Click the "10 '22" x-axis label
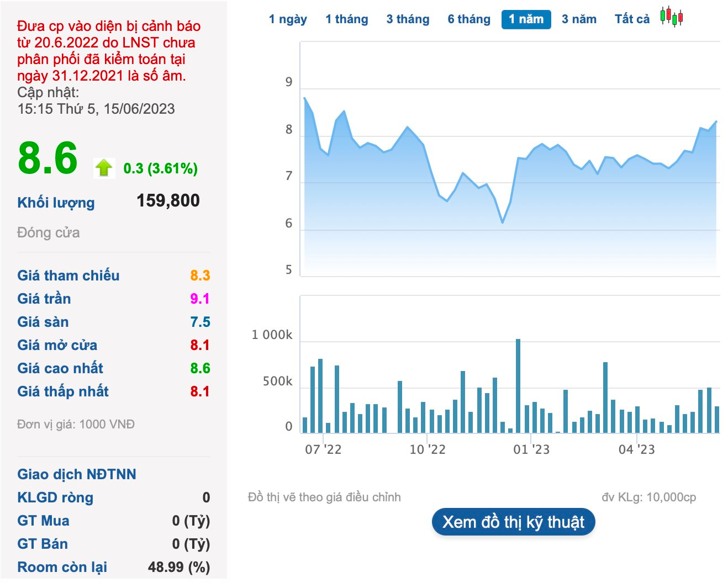728x583 pixels. tap(427, 449)
